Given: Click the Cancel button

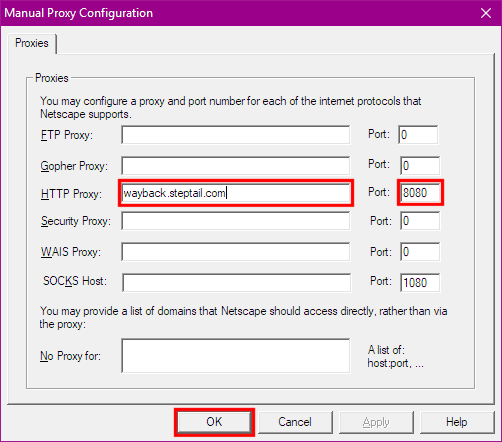Looking at the screenshot, I should click(x=295, y=422).
